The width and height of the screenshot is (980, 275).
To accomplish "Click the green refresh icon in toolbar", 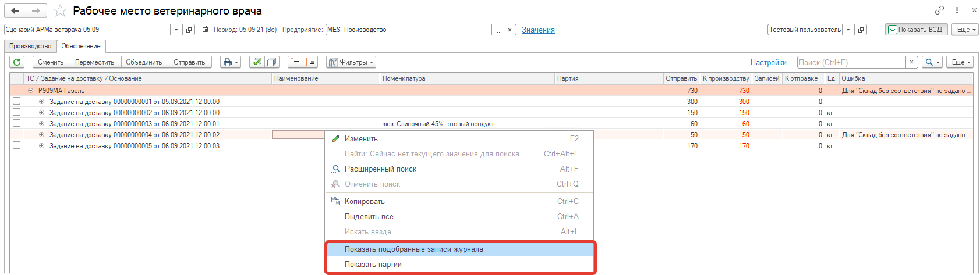I will pyautogui.click(x=17, y=62).
